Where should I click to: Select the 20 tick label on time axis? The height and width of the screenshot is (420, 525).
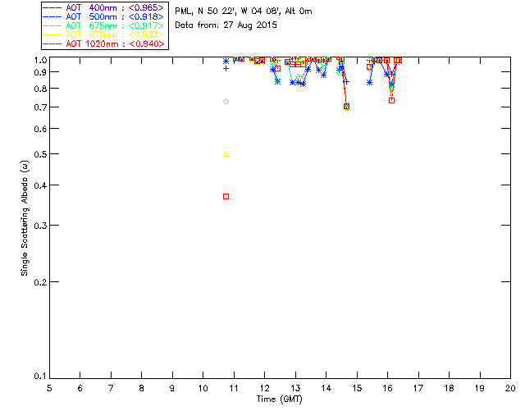click(510, 388)
